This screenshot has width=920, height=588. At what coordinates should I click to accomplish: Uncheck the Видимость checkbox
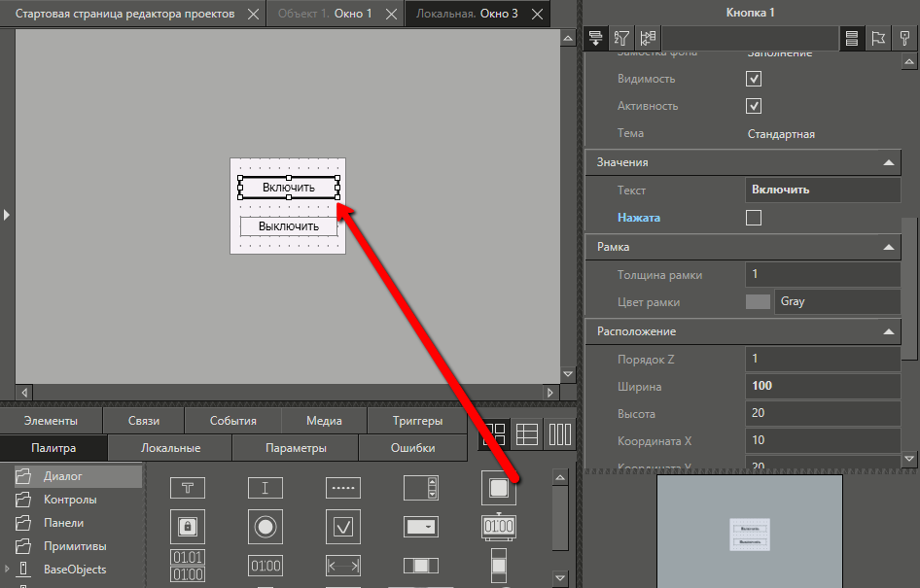[x=753, y=79]
